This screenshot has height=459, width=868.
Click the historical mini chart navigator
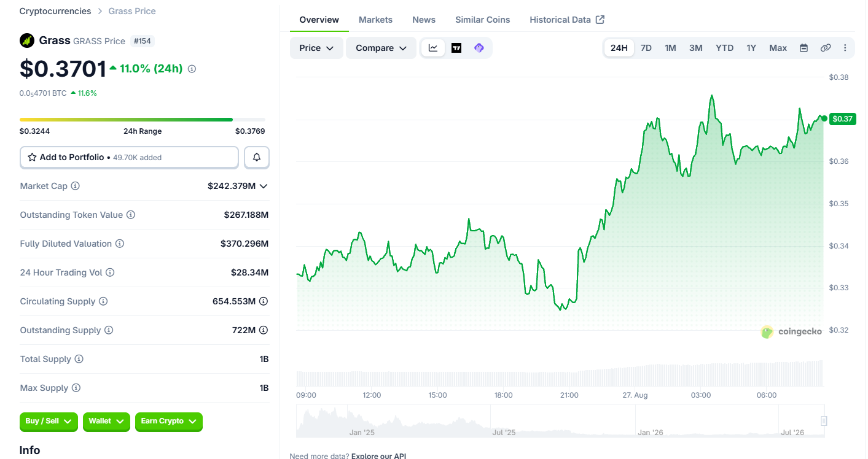click(x=559, y=421)
